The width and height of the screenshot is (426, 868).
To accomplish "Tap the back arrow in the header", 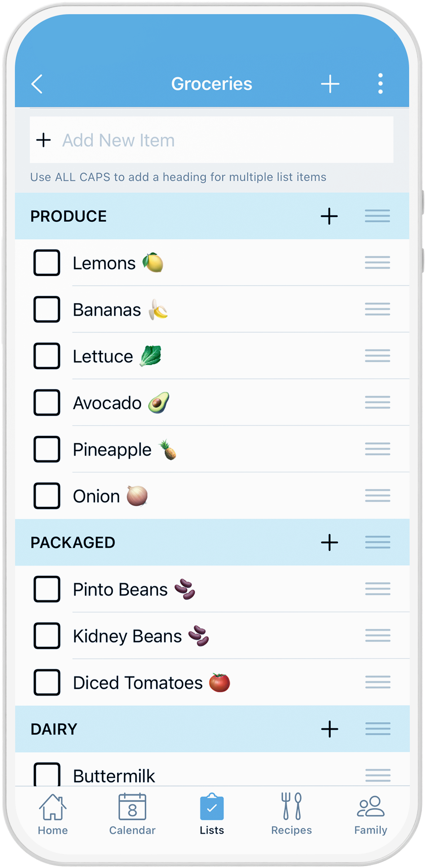I will 37,84.
